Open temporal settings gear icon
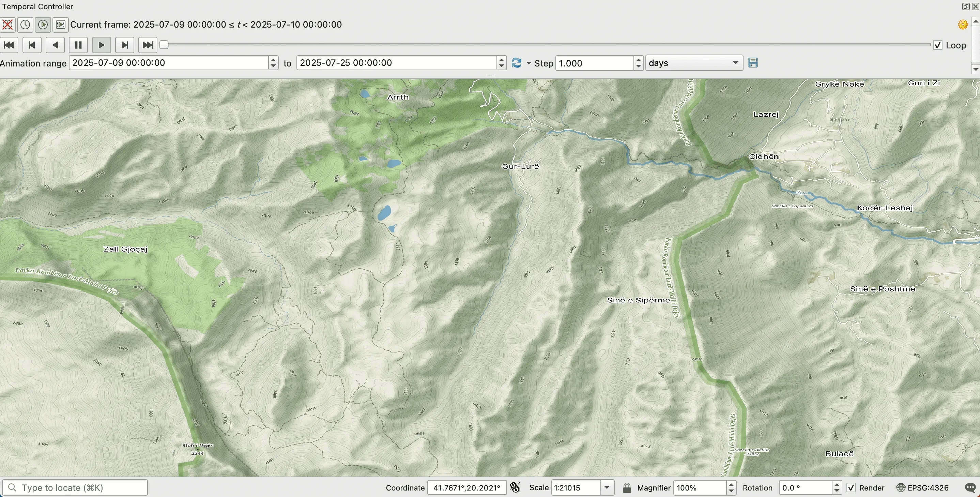Screen dimensions: 980x497 963,25
